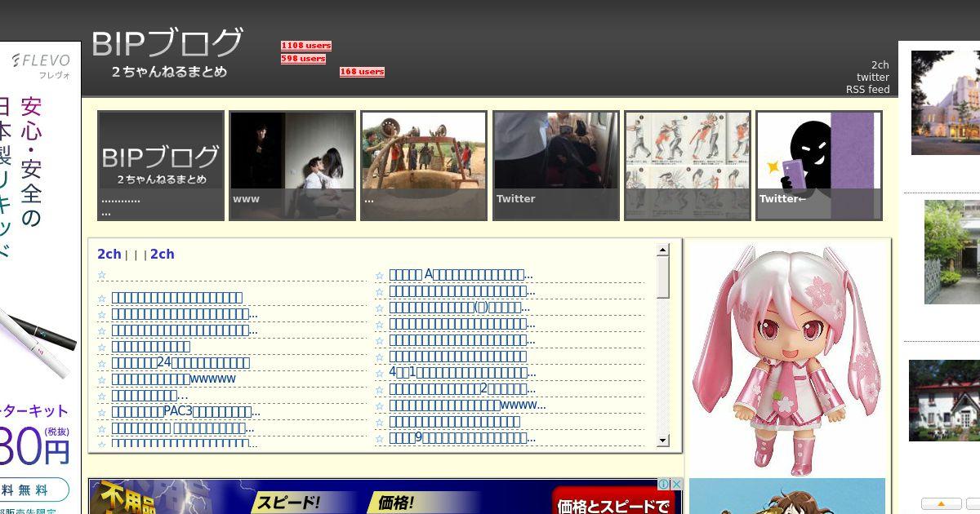
Task: Open the 598 users bookmark badge
Action: click(x=303, y=59)
